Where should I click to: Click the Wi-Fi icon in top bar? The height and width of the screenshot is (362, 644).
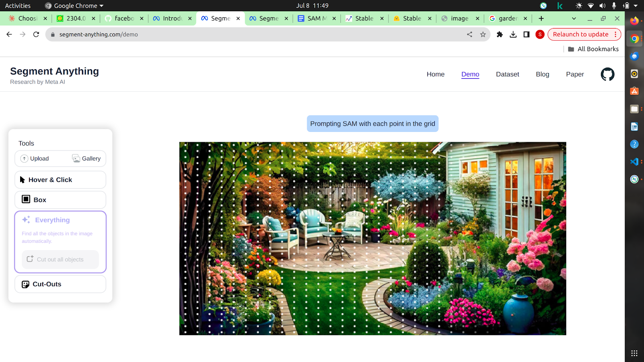pos(591,6)
